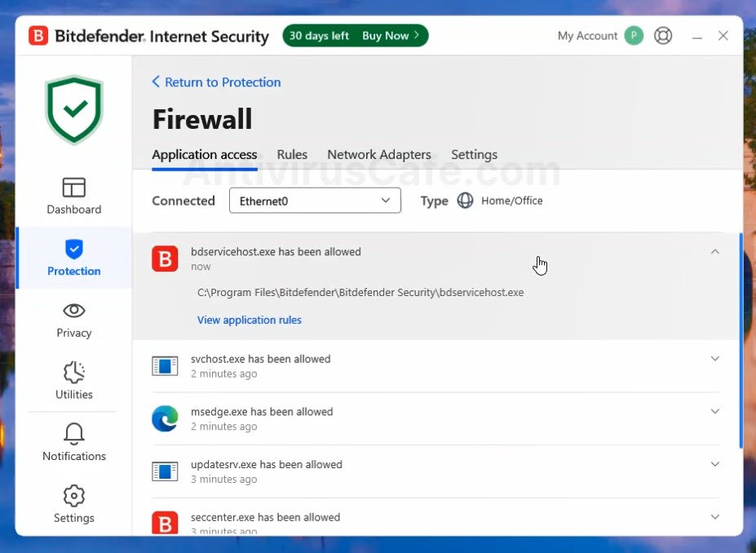The width and height of the screenshot is (756, 553).
Task: Switch to the firewall Settings tab
Action: 475,155
